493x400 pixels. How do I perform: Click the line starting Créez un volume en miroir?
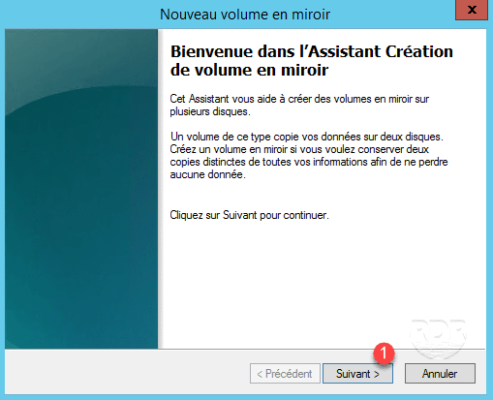pos(299,149)
